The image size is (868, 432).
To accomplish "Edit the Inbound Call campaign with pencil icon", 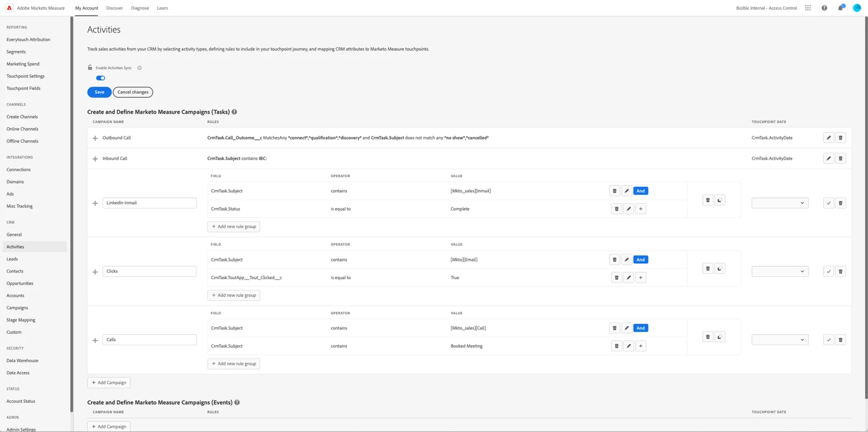I will 829,158.
